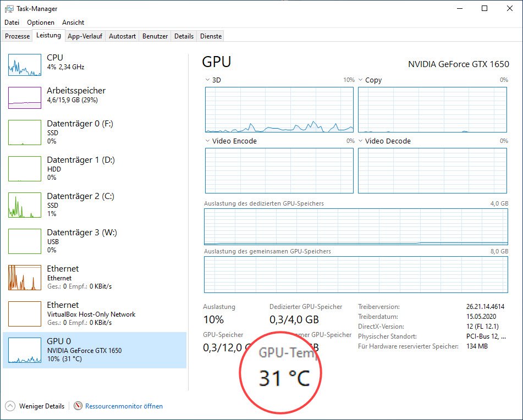The image size is (523, 420).
Task: Click the Ressourcenmonitor icon
Action: (x=78, y=406)
